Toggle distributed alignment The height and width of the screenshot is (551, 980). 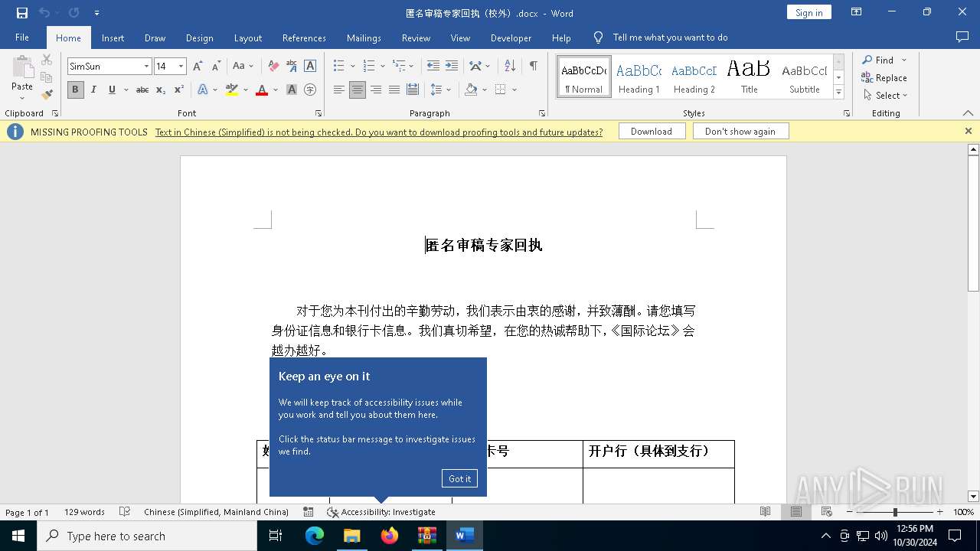coord(413,90)
